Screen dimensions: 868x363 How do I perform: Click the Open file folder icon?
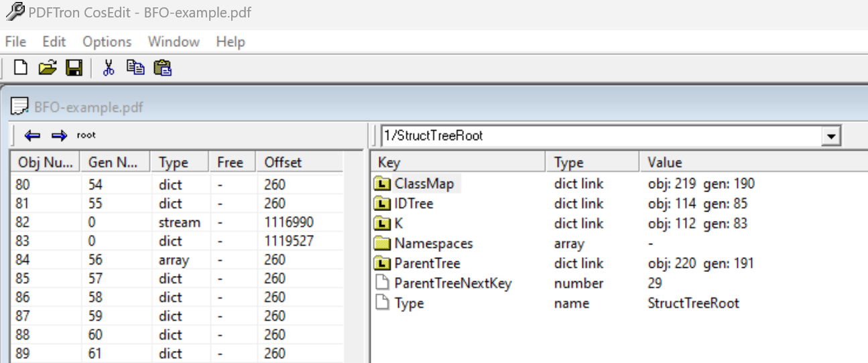pos(47,68)
